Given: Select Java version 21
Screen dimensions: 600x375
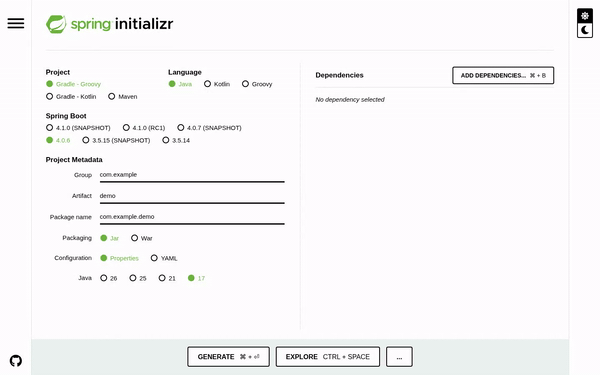Looking at the screenshot, I should [167, 278].
